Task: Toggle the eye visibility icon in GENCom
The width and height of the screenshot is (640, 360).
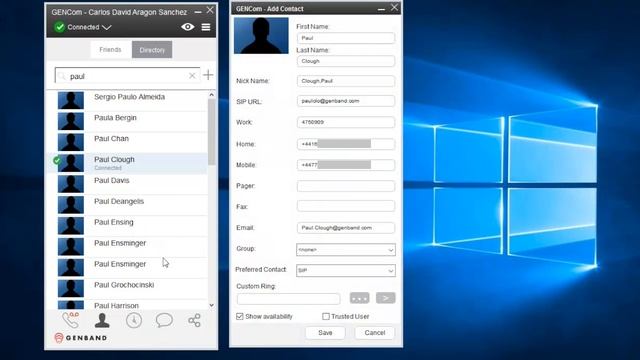Action: tap(187, 27)
